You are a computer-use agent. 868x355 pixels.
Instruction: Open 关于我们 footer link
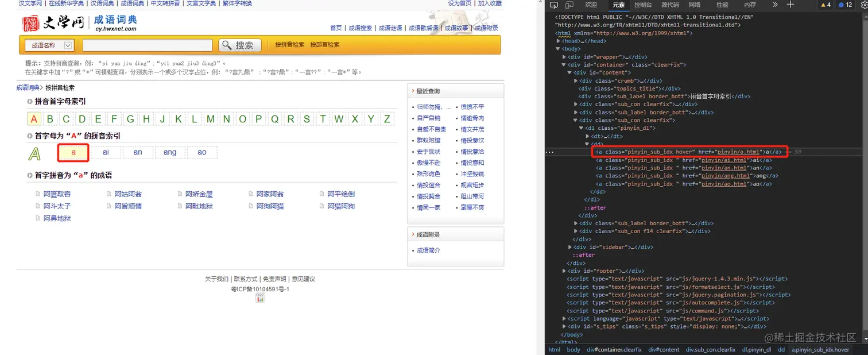[x=216, y=279]
